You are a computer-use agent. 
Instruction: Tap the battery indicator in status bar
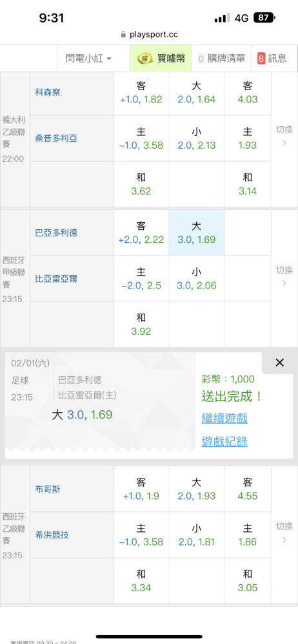point(264,17)
